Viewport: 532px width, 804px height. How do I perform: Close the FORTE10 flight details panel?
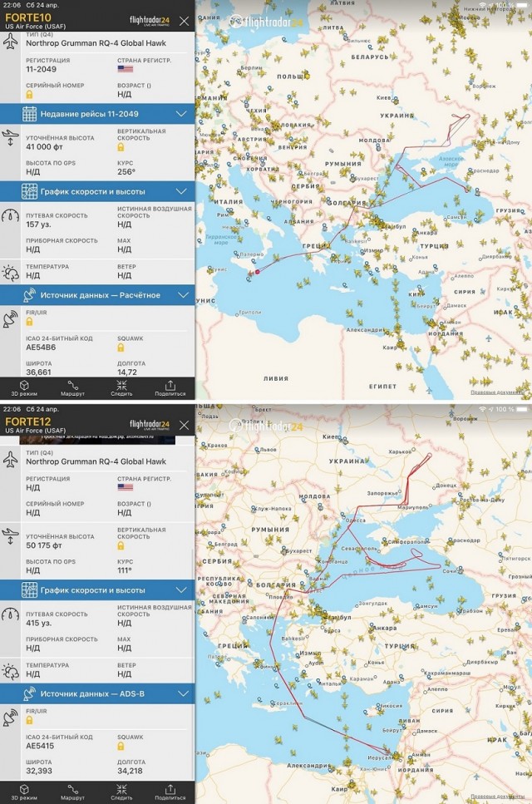[184, 21]
